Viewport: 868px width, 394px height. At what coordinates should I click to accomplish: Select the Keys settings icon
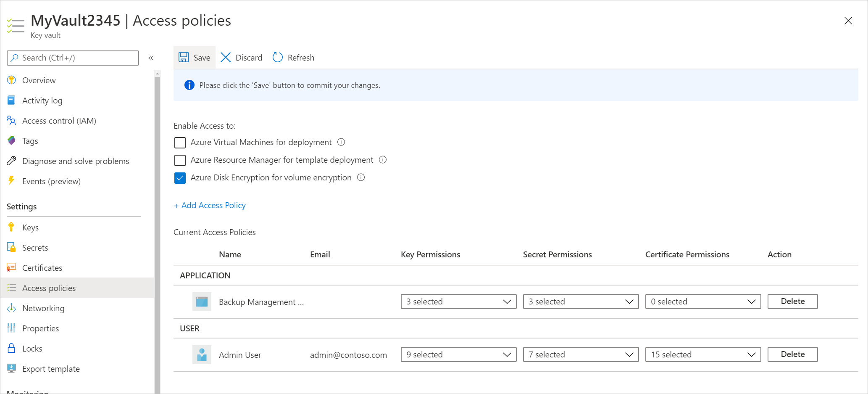pos(11,227)
